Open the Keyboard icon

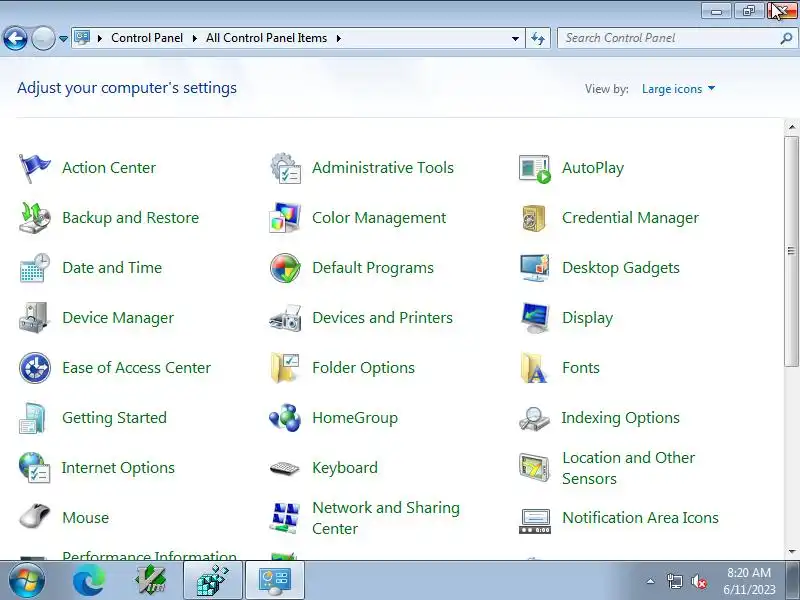pyautogui.click(x=285, y=468)
